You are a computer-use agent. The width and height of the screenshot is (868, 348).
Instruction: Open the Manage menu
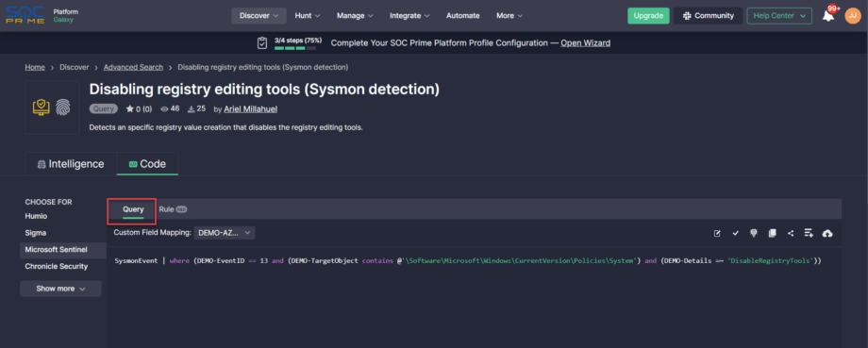click(x=355, y=15)
